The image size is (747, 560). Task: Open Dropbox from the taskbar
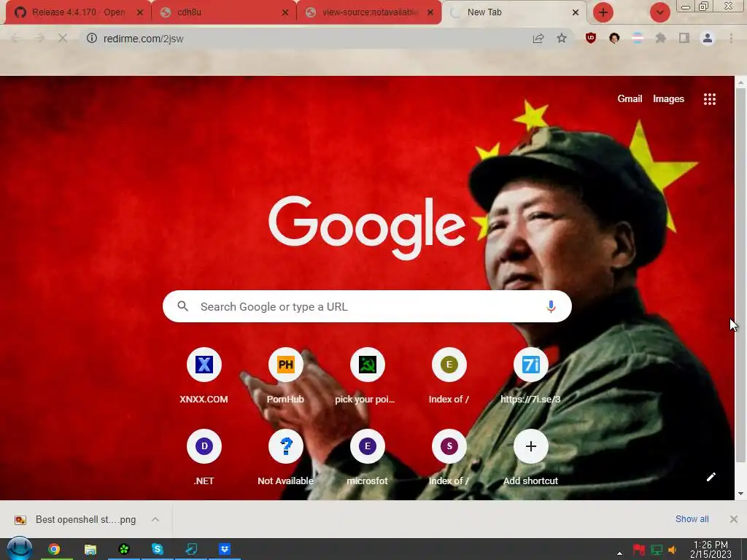(225, 549)
